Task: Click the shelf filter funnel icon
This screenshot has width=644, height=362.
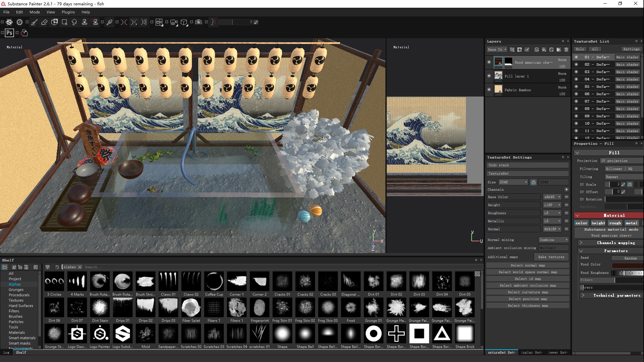Action: (48, 267)
